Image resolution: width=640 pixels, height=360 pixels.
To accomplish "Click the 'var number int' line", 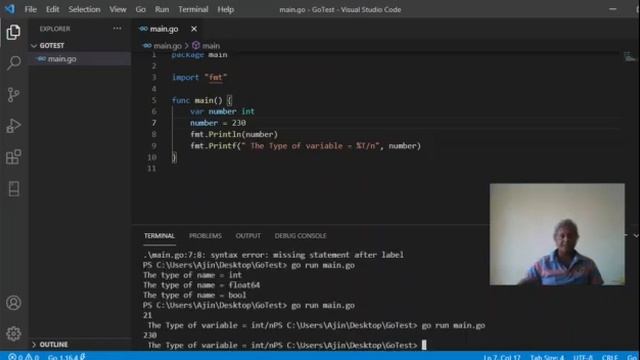I will 222,111.
